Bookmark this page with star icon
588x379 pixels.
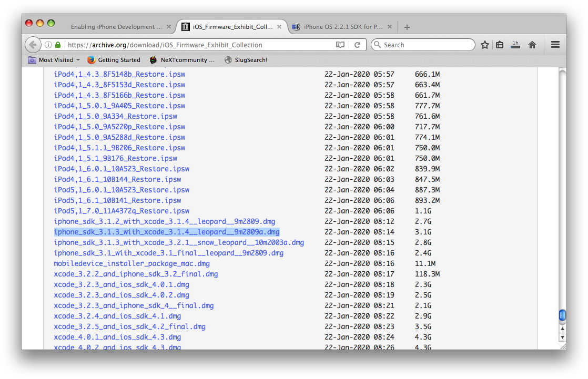[x=485, y=45]
